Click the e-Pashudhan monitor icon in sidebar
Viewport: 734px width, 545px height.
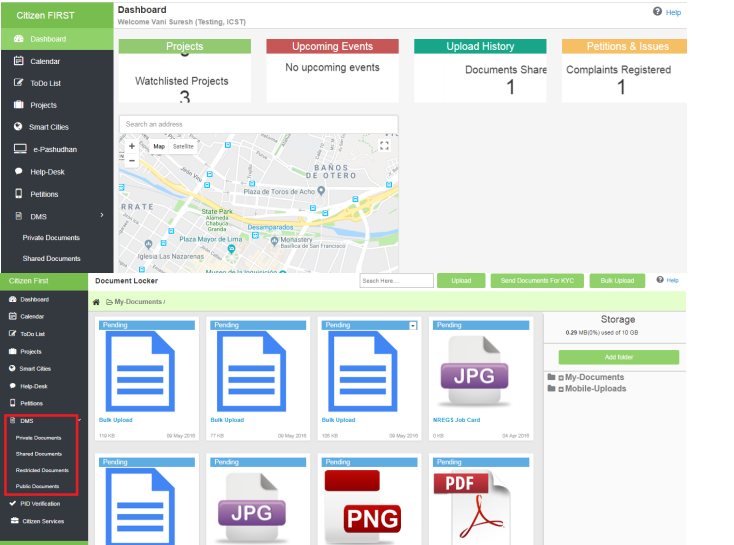[x=18, y=149]
